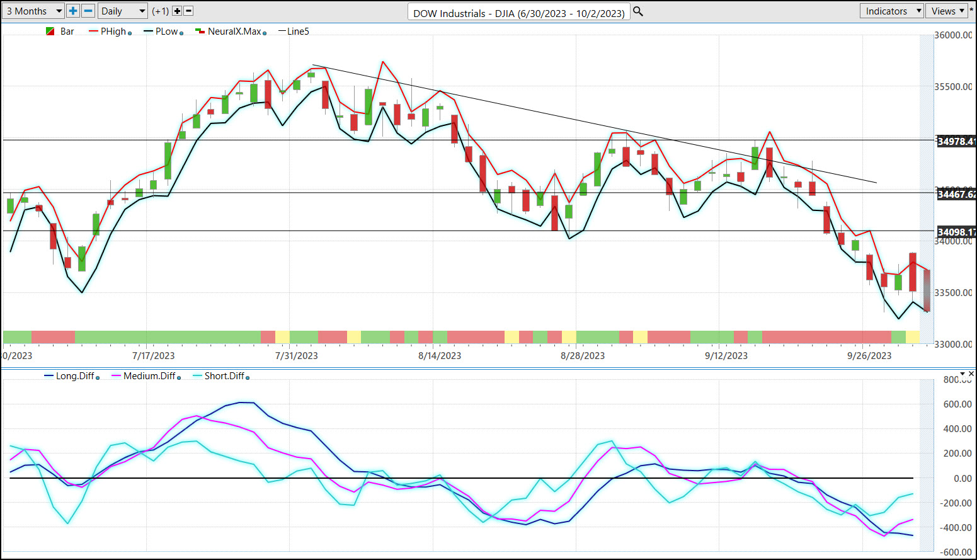The image size is (977, 560).
Task: Click the settings dot next to NeuralX.Max
Action: pyautogui.click(x=265, y=33)
